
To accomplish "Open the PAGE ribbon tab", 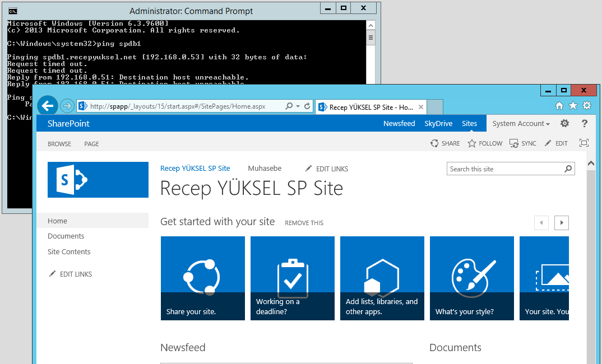I will pos(92,144).
